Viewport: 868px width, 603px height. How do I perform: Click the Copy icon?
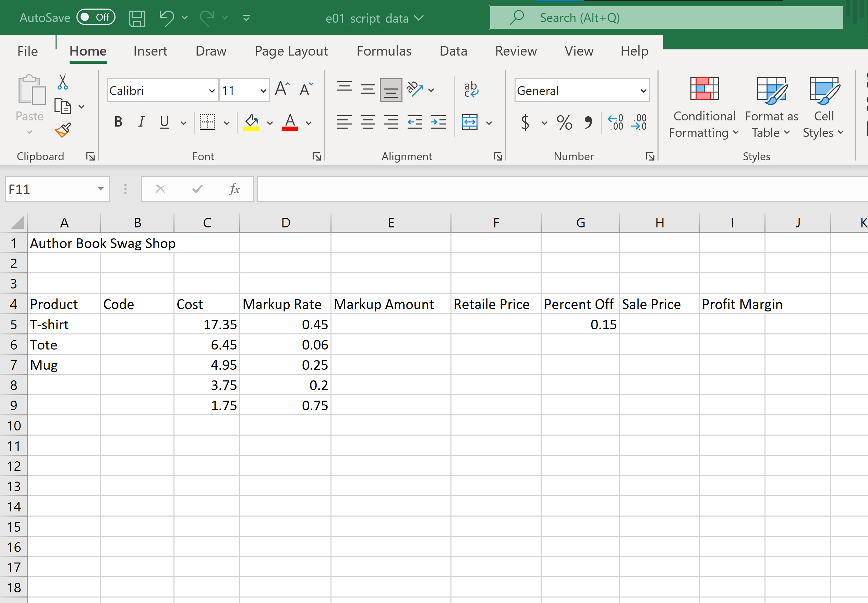pos(63,106)
